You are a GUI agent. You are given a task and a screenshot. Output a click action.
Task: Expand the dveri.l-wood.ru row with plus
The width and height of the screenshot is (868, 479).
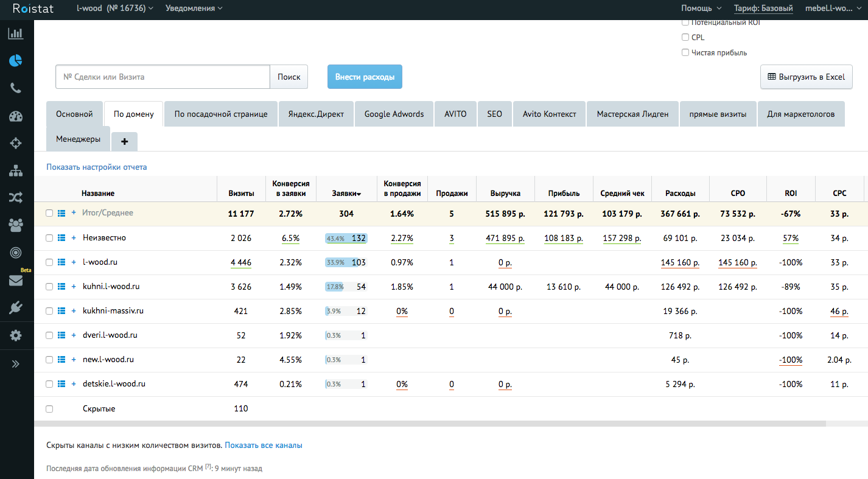pos(74,335)
